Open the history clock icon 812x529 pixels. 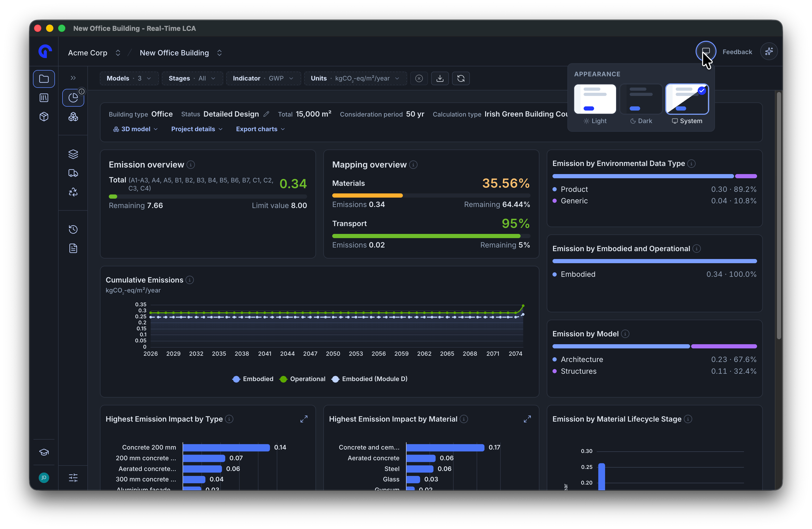tap(73, 229)
